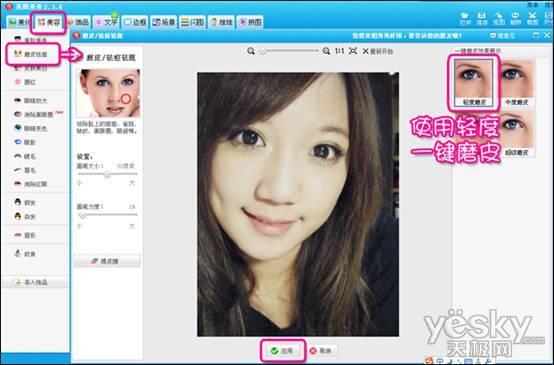
Task: Select the 纹身 tattoo tool
Action: 25,254
